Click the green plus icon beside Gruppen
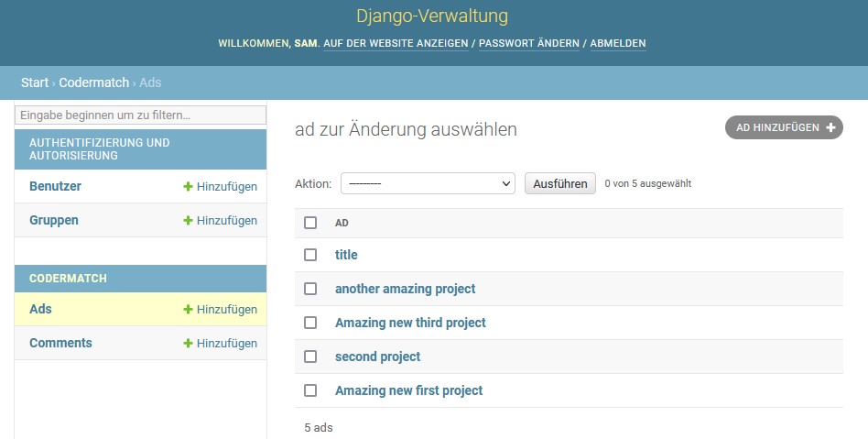Viewport: 868px width, 439px height. tap(189, 221)
